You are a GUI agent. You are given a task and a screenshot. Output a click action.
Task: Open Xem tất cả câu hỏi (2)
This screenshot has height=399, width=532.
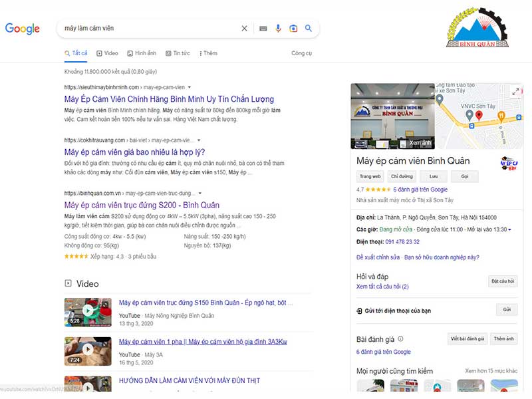(382, 287)
